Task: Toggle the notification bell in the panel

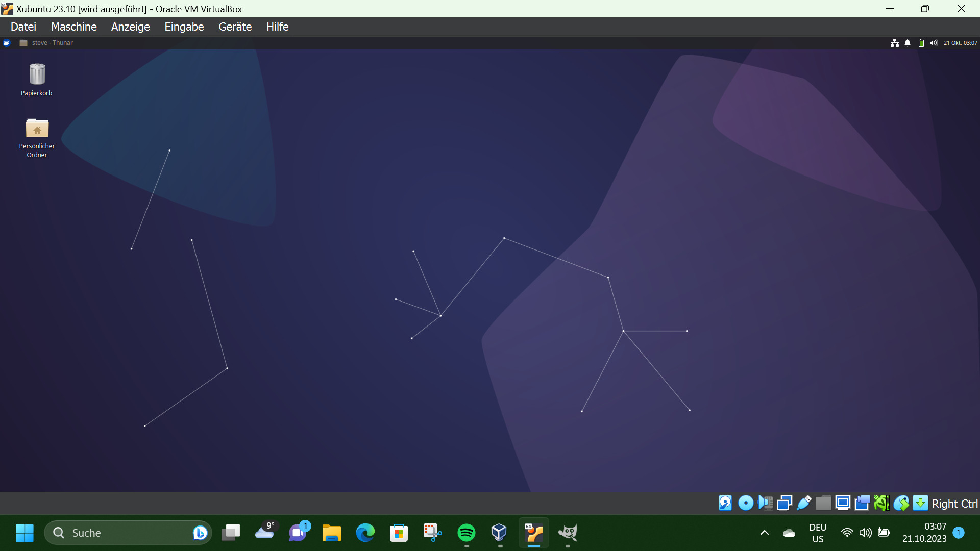Action: (908, 43)
